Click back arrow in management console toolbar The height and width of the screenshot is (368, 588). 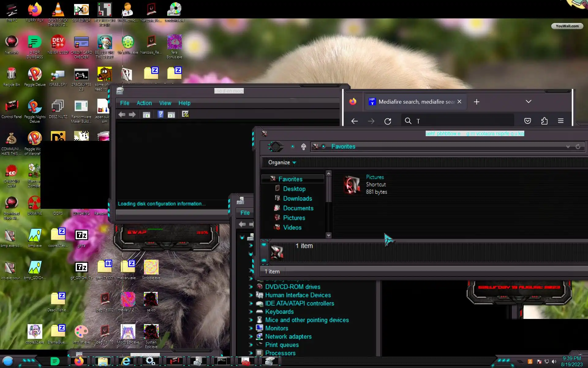(x=122, y=114)
